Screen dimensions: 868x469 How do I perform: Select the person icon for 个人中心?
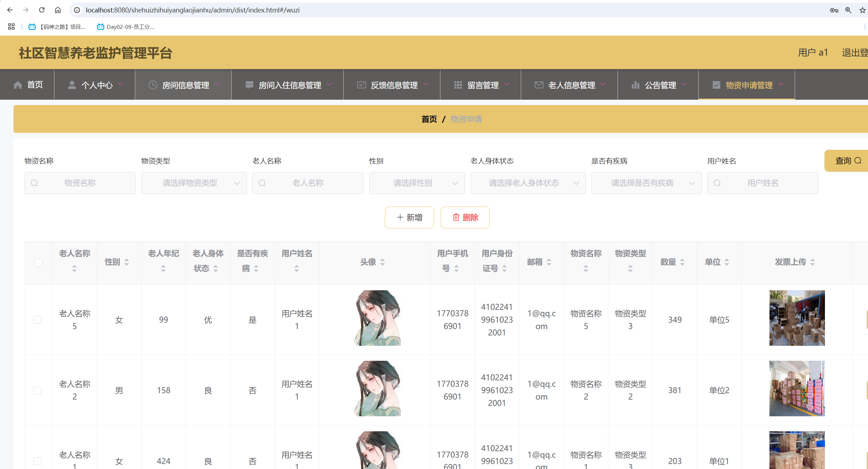(72, 84)
